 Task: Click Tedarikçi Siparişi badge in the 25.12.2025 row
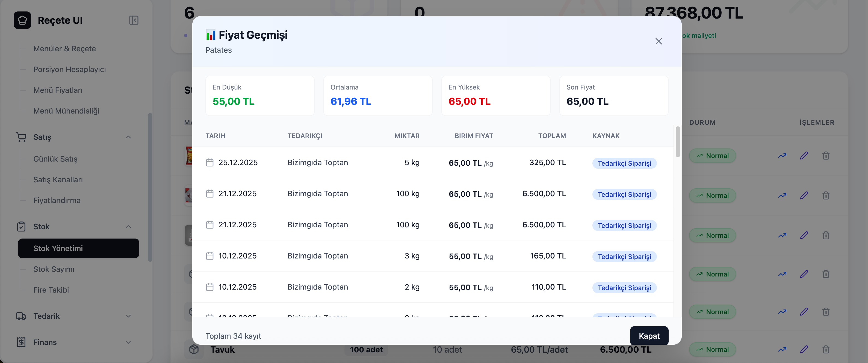(x=624, y=163)
